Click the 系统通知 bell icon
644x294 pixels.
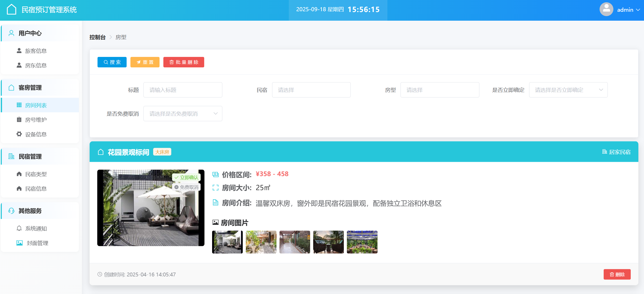[19, 228]
